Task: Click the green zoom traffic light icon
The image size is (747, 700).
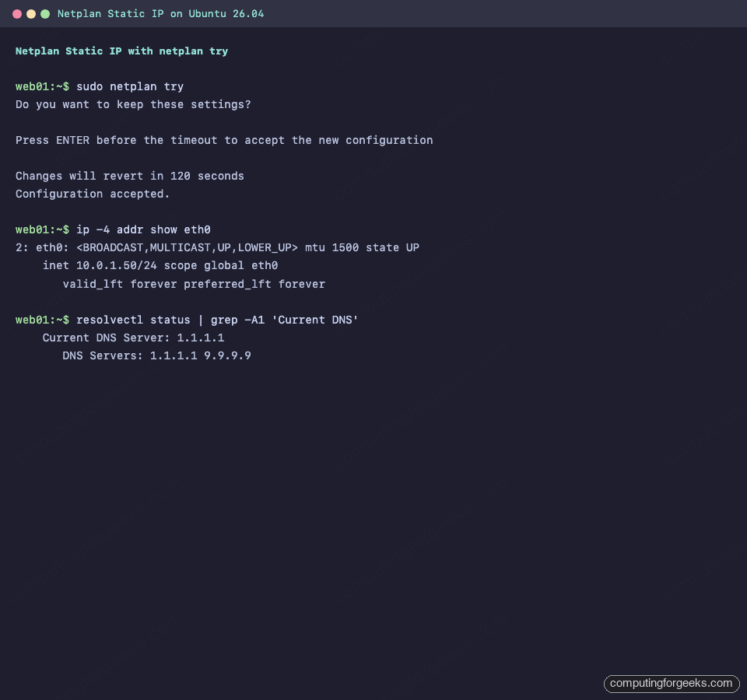Action: point(45,13)
